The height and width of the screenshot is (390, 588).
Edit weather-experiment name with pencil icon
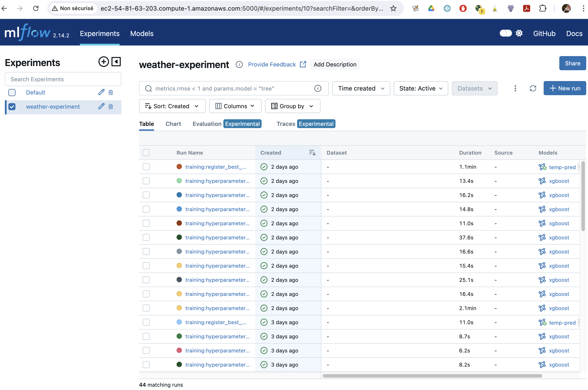coord(101,106)
